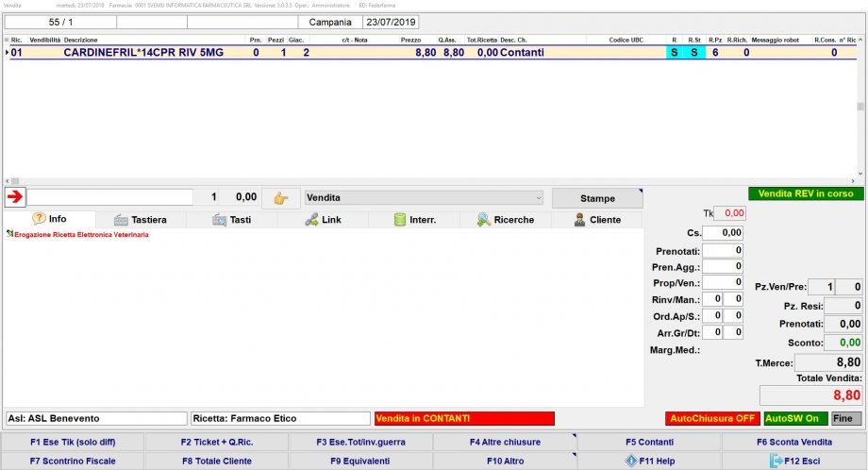Click the Stampe button
This screenshot has width=868, height=470.
(597, 198)
